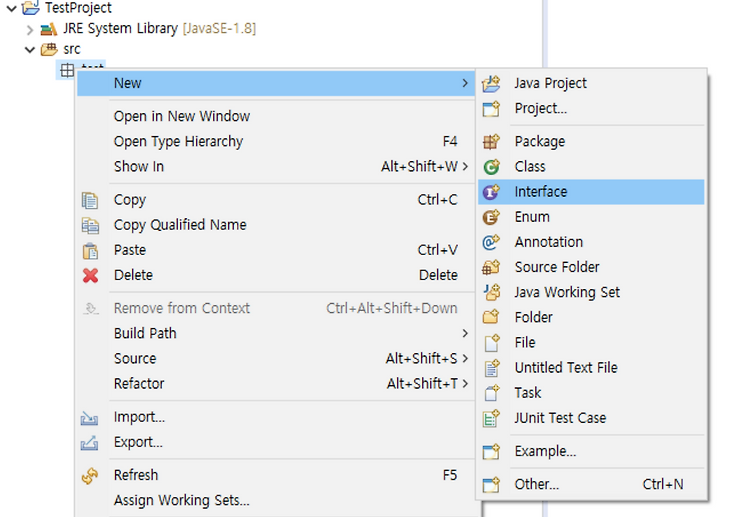The image size is (750, 517).
Task: Click the JUnit Test Case icon
Action: 491,418
